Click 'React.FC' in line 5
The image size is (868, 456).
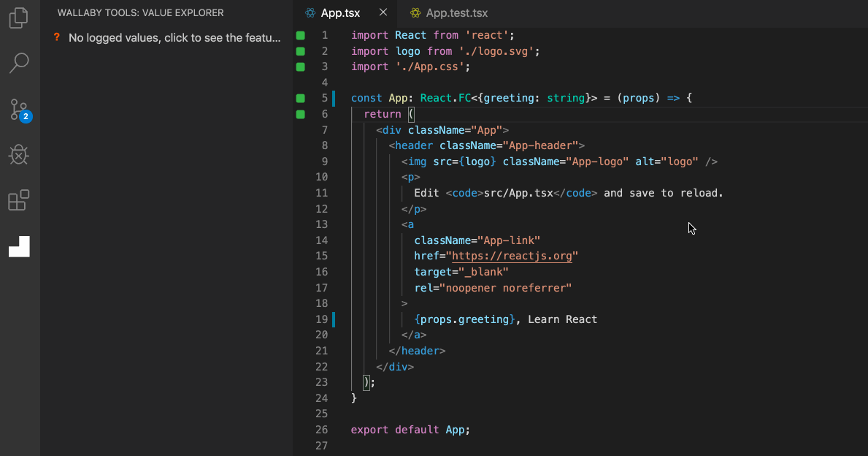coord(445,98)
